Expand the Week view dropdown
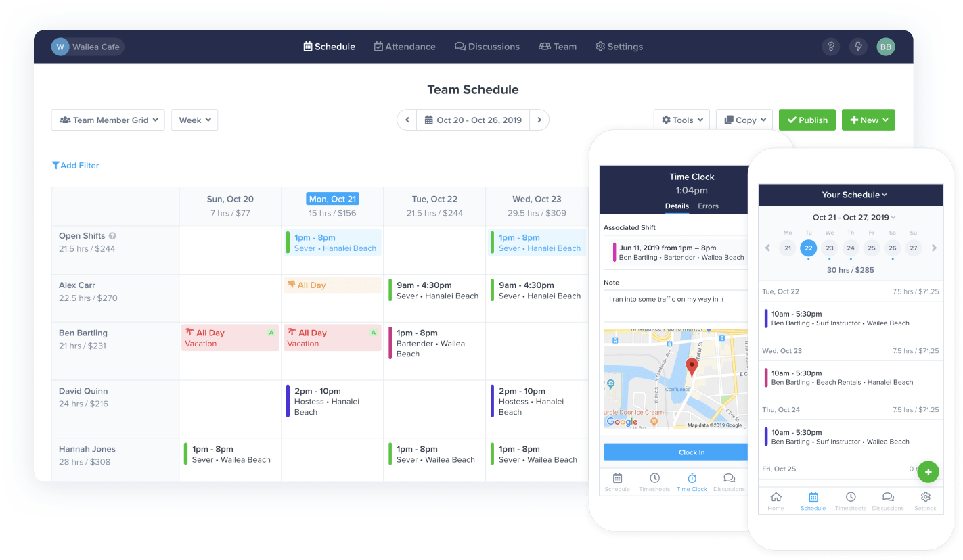The width and height of the screenshot is (963, 560). point(194,120)
